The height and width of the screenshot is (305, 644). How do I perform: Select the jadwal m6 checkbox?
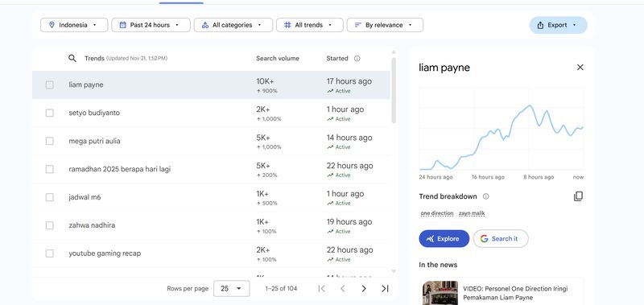click(49, 197)
